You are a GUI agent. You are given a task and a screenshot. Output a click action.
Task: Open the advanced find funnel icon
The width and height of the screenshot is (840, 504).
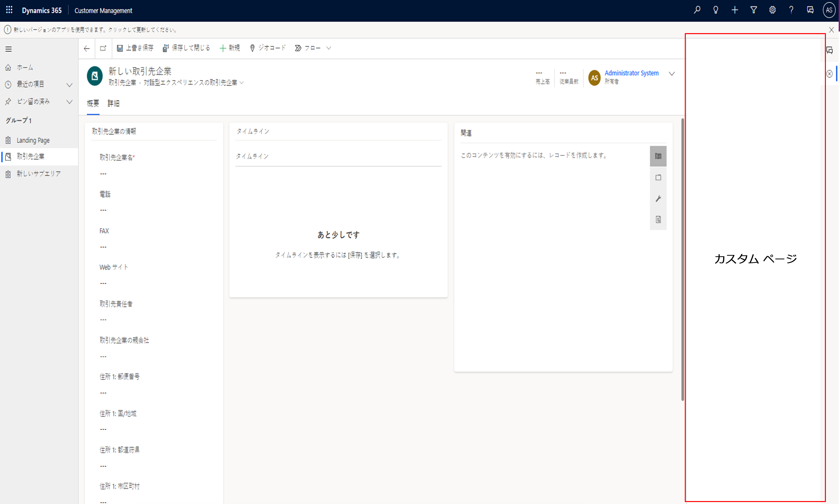754,10
